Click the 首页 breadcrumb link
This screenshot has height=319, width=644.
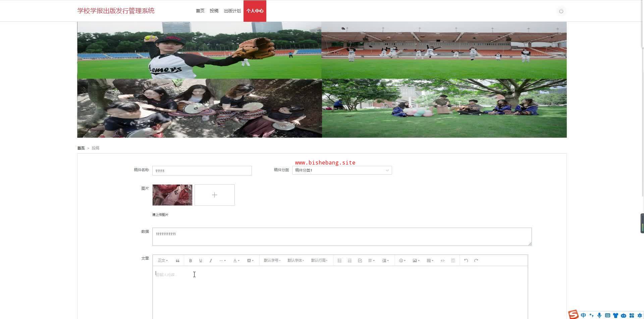pyautogui.click(x=81, y=148)
